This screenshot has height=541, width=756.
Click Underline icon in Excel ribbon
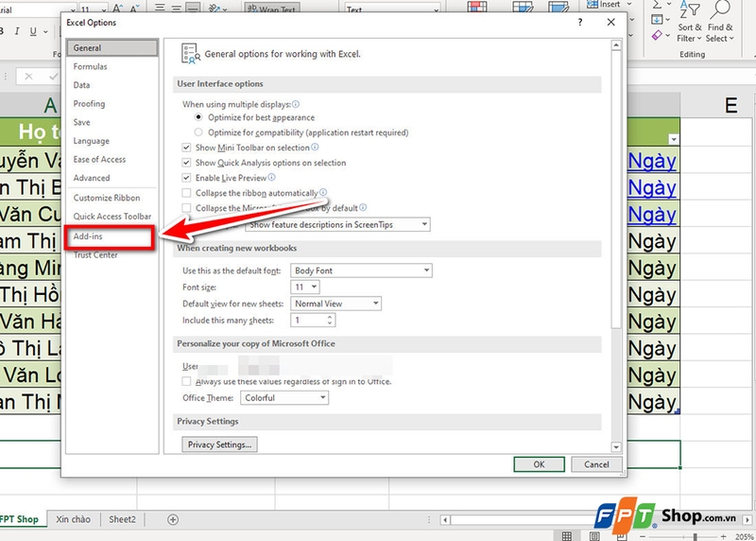(x=33, y=31)
